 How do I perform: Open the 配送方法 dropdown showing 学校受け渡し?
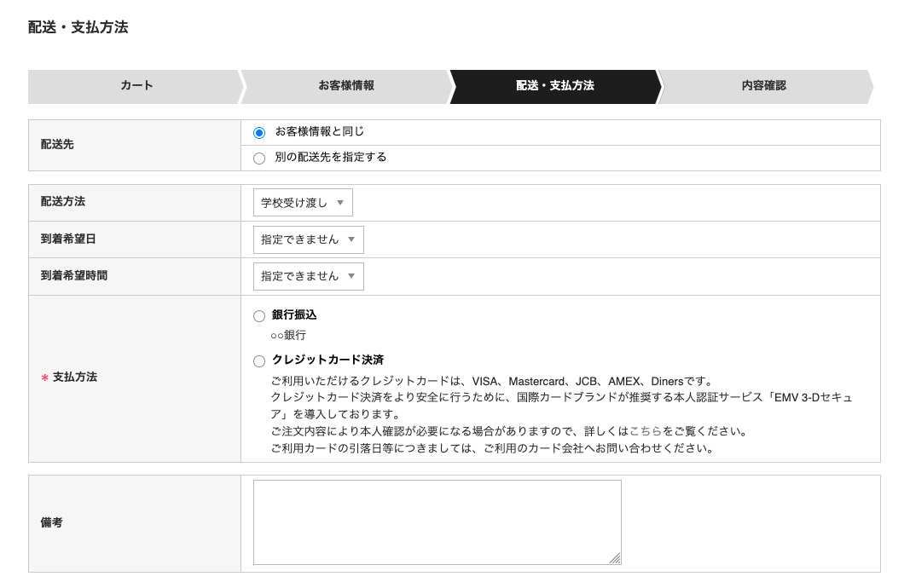(303, 203)
